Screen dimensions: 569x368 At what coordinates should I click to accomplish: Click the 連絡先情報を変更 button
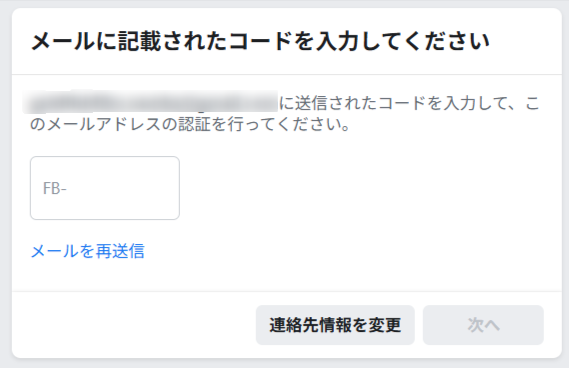(335, 325)
